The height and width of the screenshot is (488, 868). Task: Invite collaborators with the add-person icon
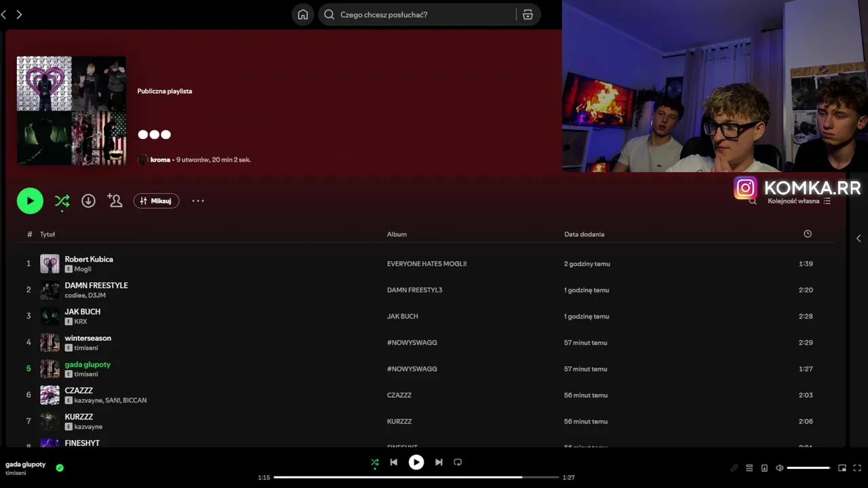point(115,201)
